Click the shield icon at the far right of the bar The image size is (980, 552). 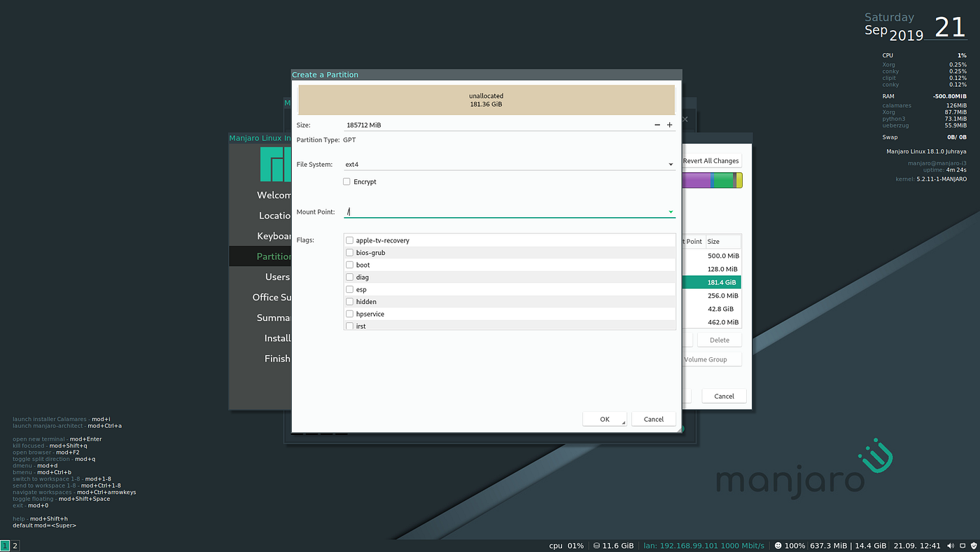point(973,546)
